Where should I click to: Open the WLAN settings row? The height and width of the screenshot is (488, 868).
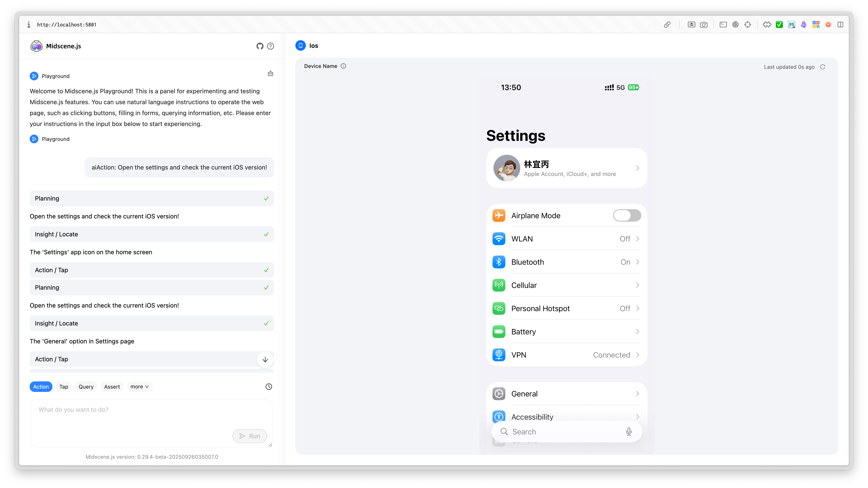click(566, 239)
